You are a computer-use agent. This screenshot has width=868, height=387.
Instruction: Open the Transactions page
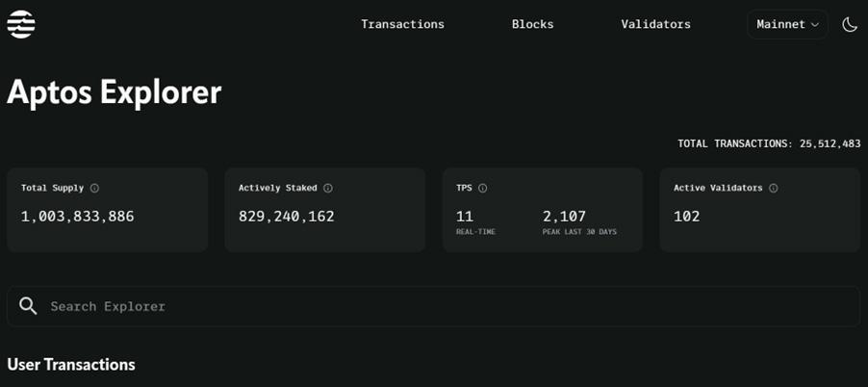(402, 24)
